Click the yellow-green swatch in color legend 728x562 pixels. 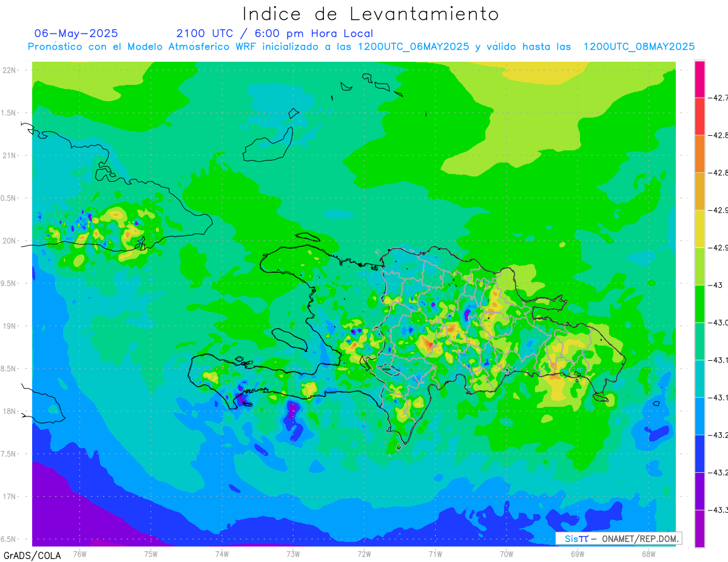tap(699, 266)
